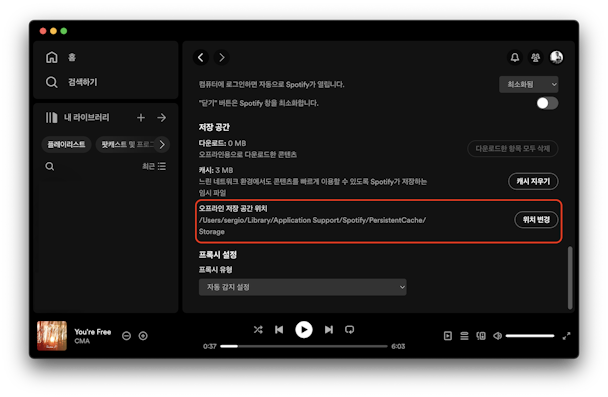Skip to next track
The height and width of the screenshot is (397, 608).
[329, 330]
